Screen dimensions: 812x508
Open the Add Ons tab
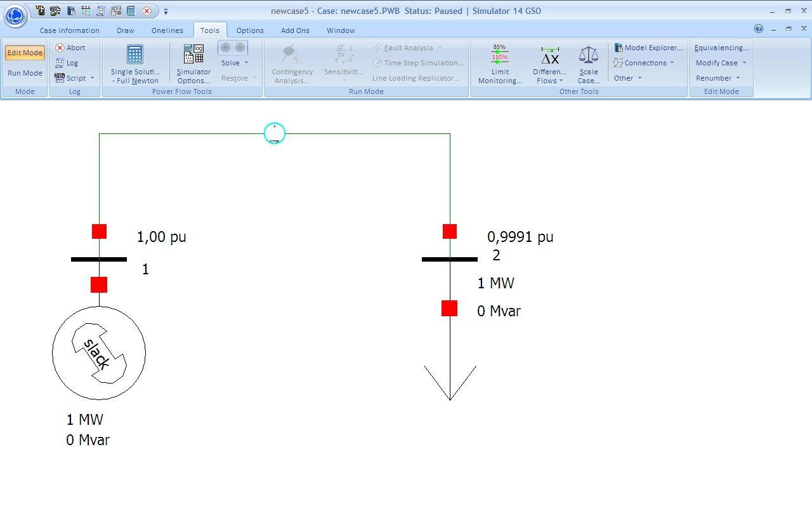coord(295,30)
